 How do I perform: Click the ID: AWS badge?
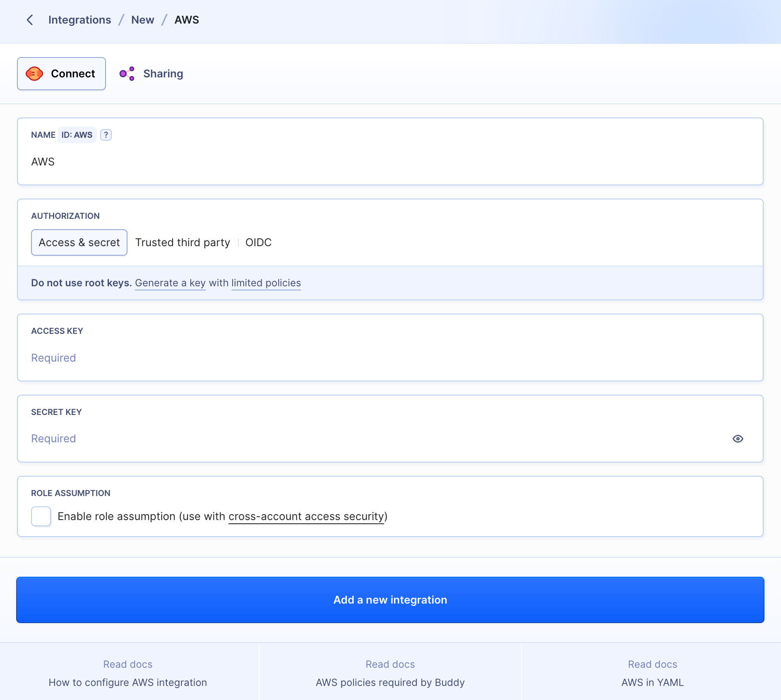[77, 135]
